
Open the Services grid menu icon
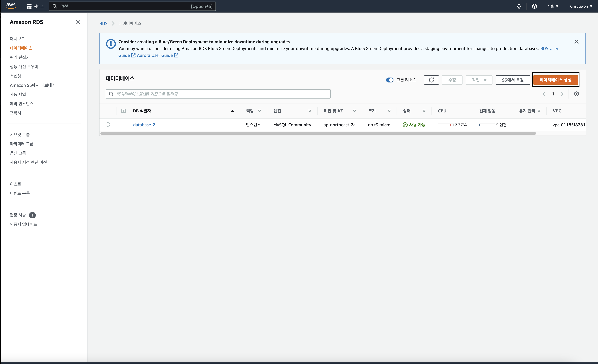(29, 6)
